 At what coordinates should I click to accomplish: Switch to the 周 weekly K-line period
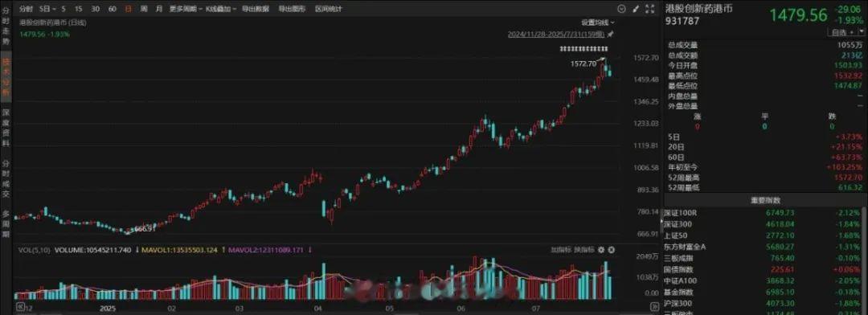tap(143, 9)
